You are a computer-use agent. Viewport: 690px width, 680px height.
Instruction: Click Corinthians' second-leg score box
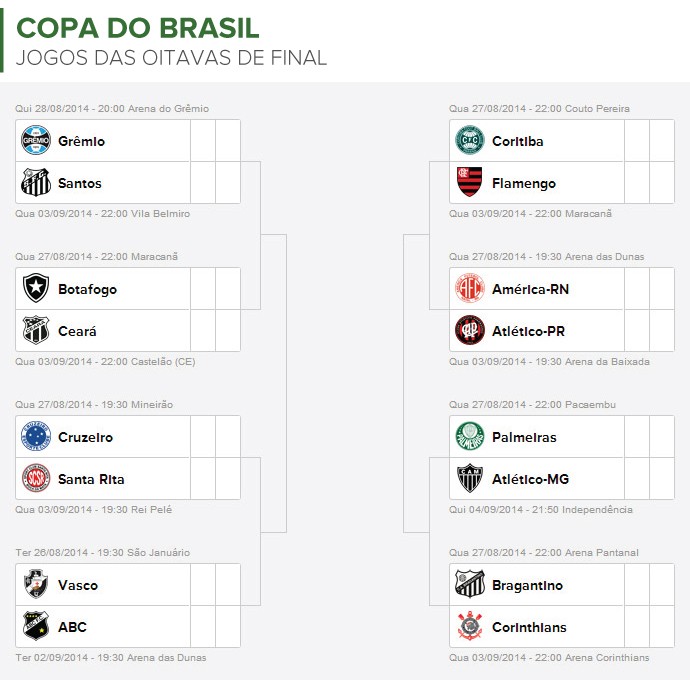click(662, 627)
